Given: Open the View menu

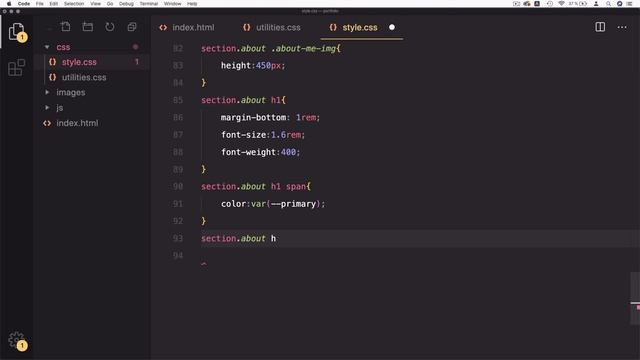Looking at the screenshot, I should 96,4.
